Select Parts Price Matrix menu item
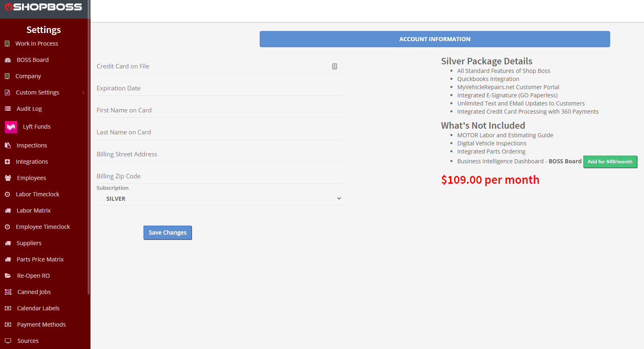The width and height of the screenshot is (644, 349). coord(40,259)
